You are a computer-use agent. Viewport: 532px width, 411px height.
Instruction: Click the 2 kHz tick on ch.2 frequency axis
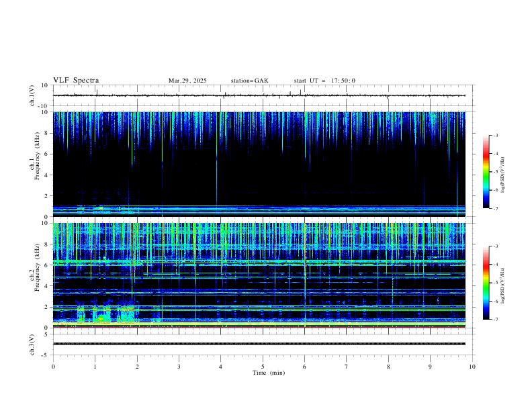(x=47, y=307)
